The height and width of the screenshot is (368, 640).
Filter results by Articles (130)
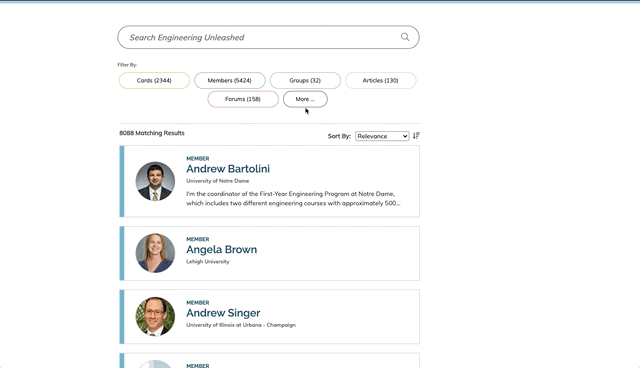pyautogui.click(x=380, y=80)
